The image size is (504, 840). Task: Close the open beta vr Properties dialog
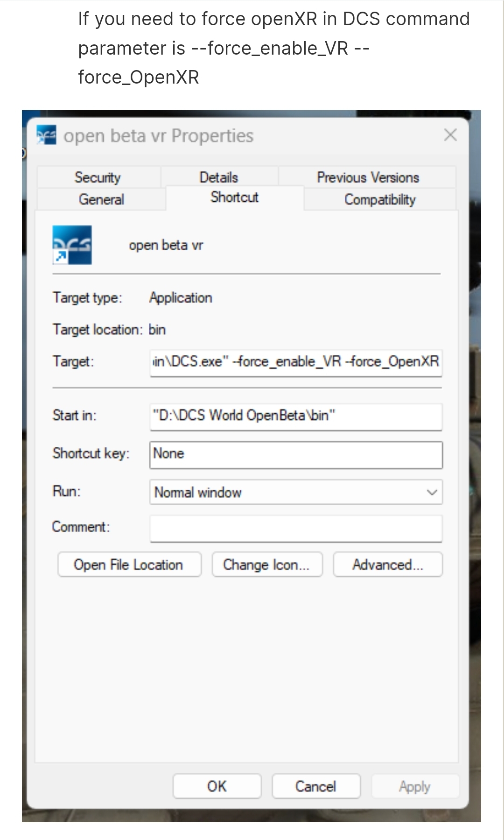(450, 135)
